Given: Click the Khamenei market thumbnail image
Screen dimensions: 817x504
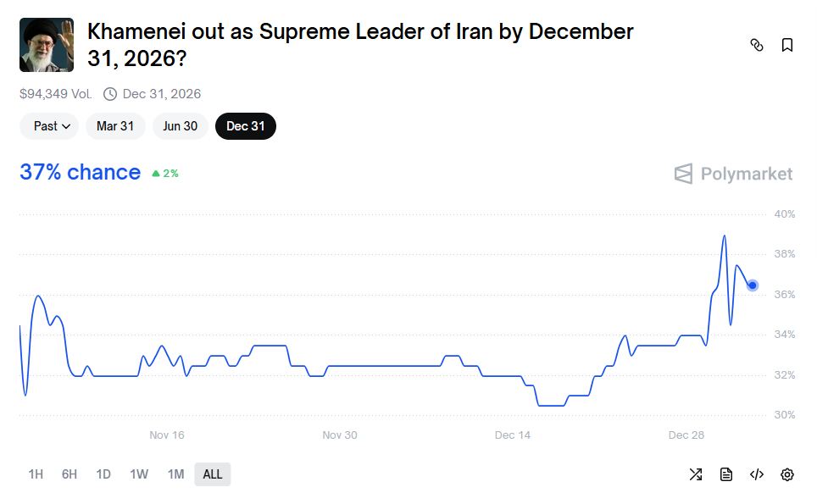Looking at the screenshot, I should (x=47, y=45).
